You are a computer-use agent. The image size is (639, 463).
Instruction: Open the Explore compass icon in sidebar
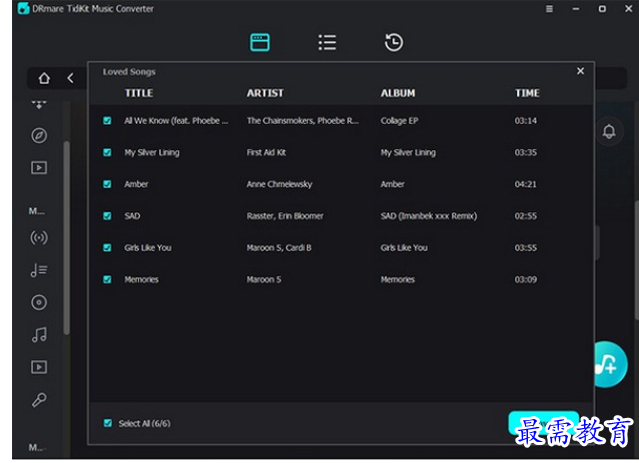[39, 135]
